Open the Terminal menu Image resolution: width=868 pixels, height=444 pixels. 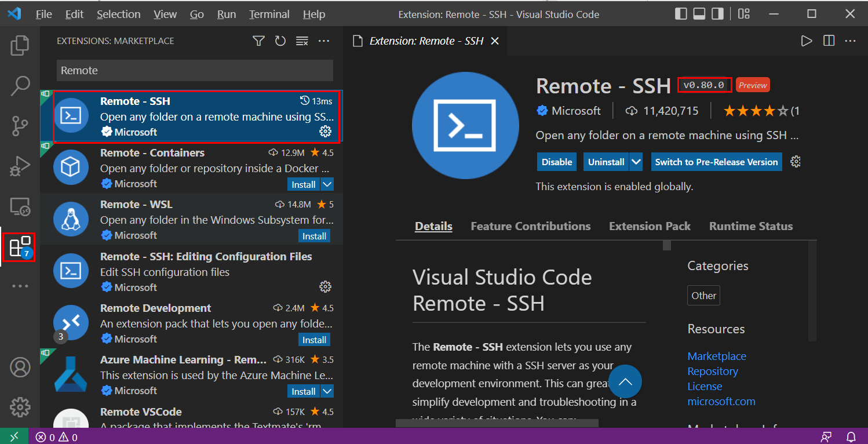pos(269,14)
